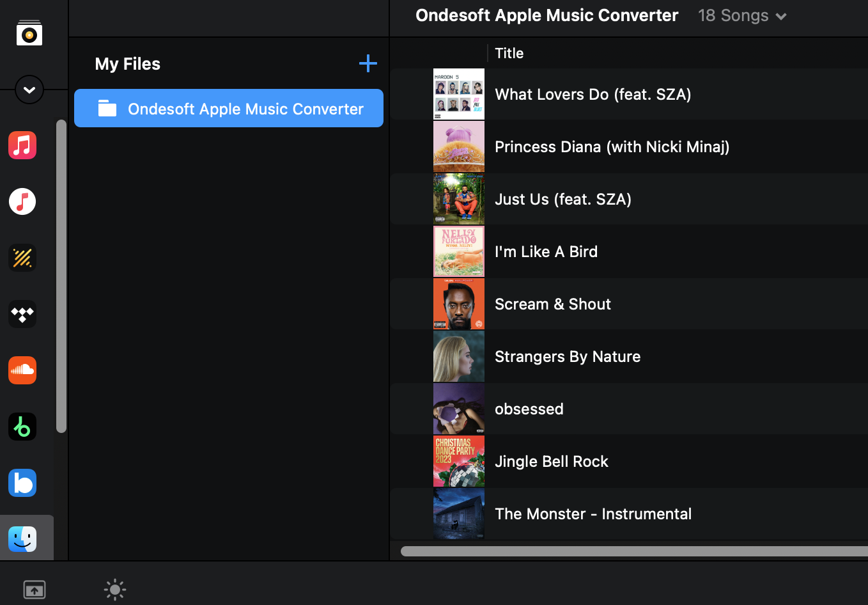Select Ondesoft Apple Music Converter folder
The width and height of the screenshot is (868, 605).
(229, 108)
